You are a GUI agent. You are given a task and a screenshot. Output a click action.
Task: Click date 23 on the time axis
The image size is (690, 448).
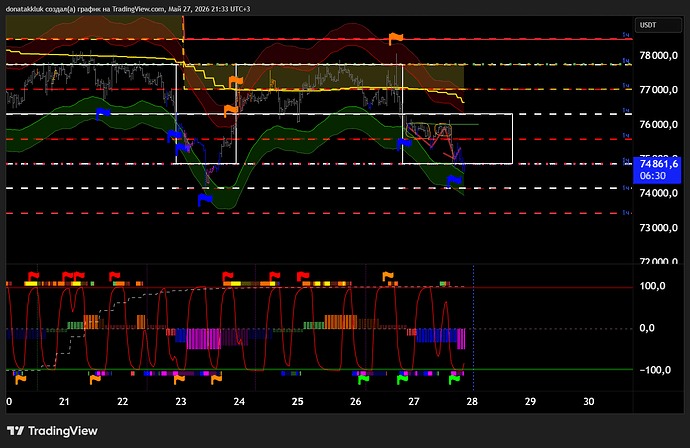tap(181, 401)
